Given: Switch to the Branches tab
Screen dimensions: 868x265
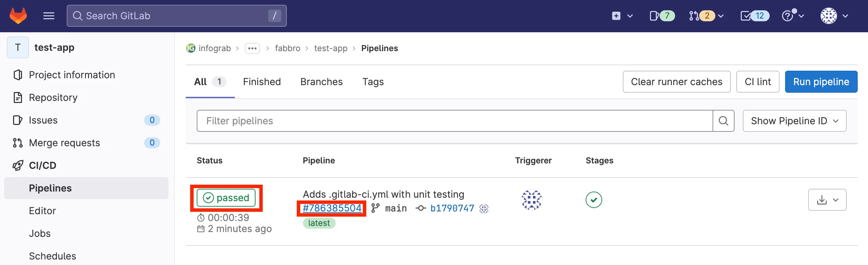Looking at the screenshot, I should (x=321, y=82).
